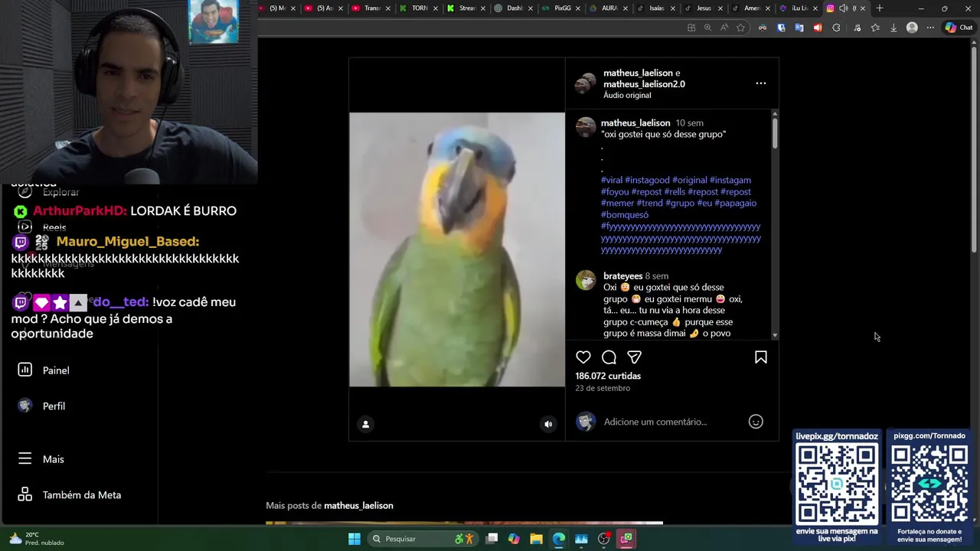Switch to the Isaías TikTok tab
Viewport: 980px width, 551px height.
[x=656, y=8]
